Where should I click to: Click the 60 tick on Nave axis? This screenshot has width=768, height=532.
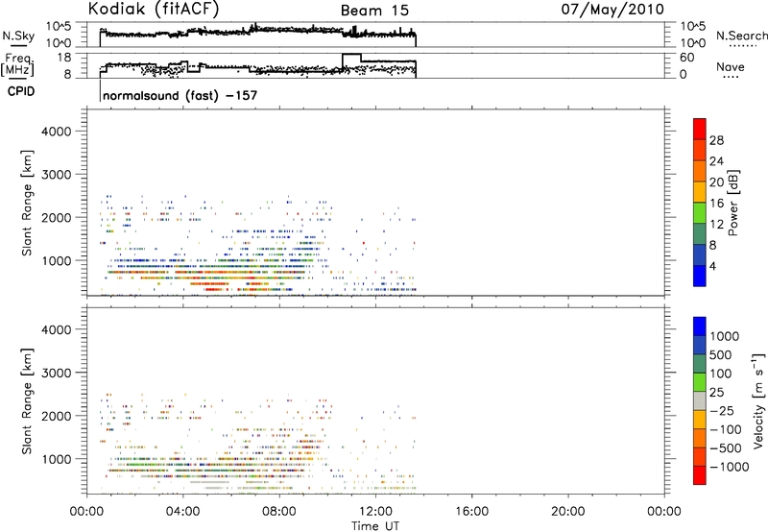(x=687, y=58)
